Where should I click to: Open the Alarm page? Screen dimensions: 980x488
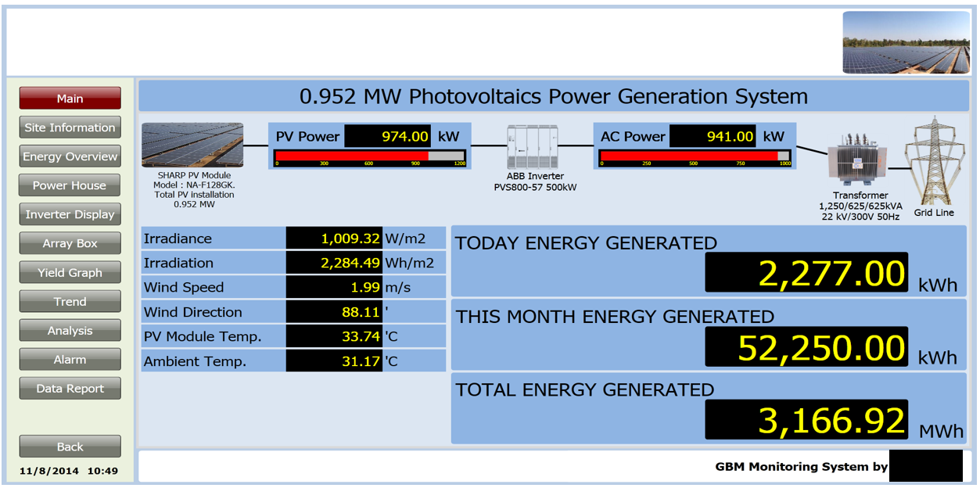click(x=70, y=360)
